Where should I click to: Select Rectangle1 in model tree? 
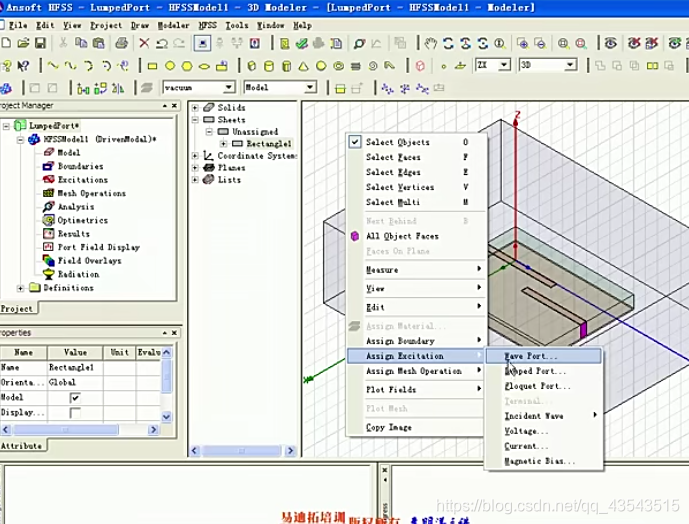tap(269, 144)
